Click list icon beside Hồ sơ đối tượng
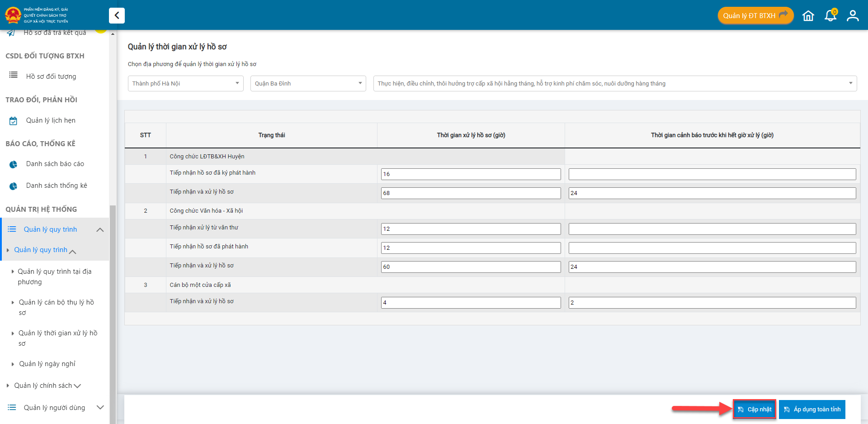This screenshot has width=868, height=424. click(x=14, y=75)
